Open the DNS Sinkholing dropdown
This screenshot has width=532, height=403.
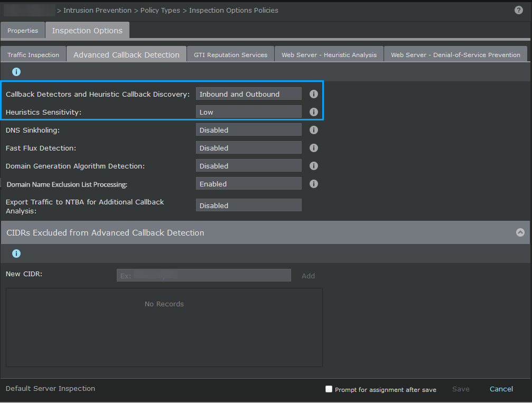tap(249, 129)
